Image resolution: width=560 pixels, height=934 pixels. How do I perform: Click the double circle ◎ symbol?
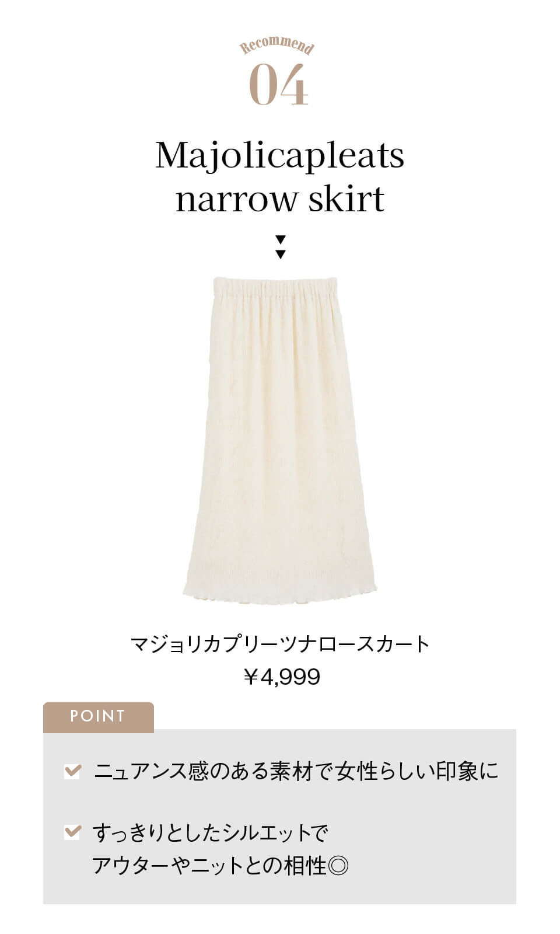[338, 866]
